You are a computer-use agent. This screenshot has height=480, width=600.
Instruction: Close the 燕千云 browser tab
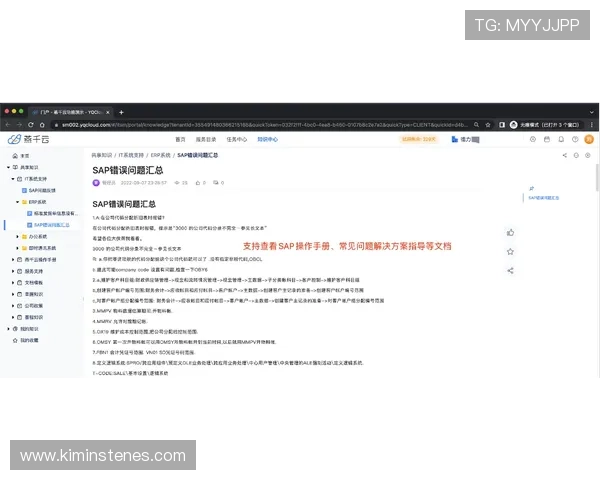tap(108, 112)
